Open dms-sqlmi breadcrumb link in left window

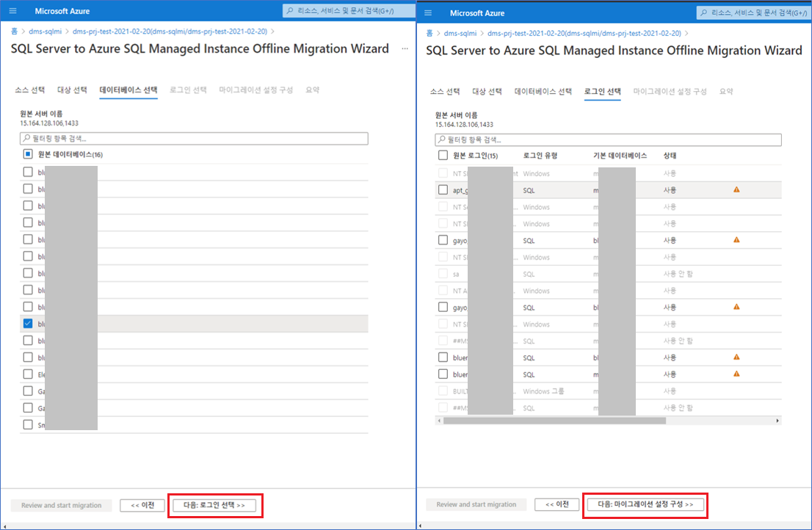point(45,32)
